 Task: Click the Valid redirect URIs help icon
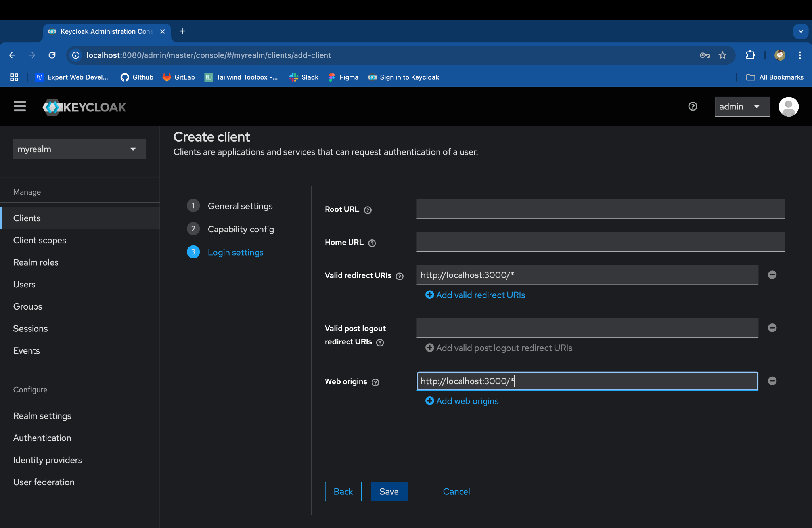click(400, 276)
